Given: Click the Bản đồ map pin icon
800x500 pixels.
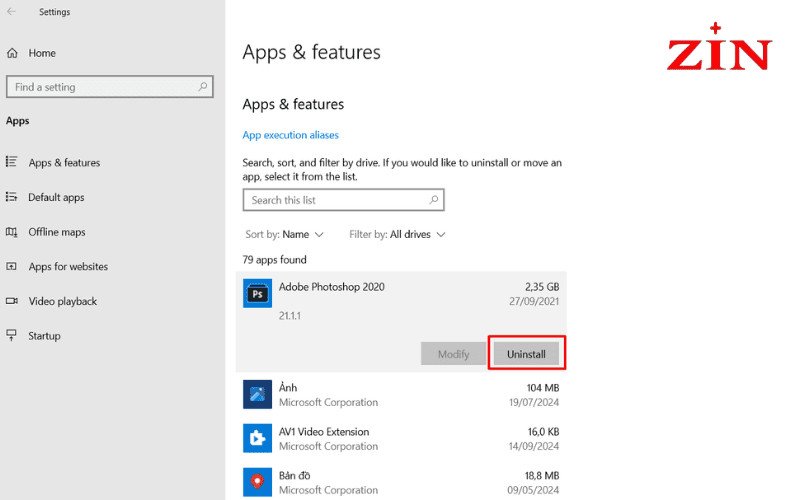Looking at the screenshot, I should 257,482.
